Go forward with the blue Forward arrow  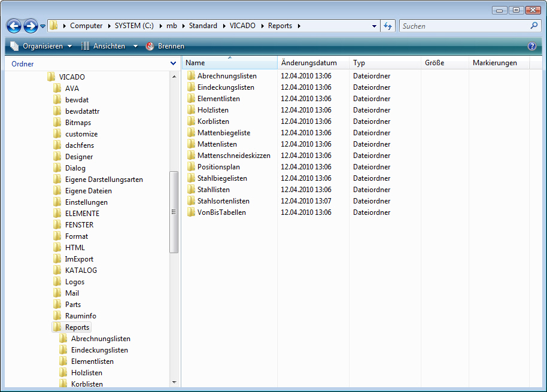point(31,26)
